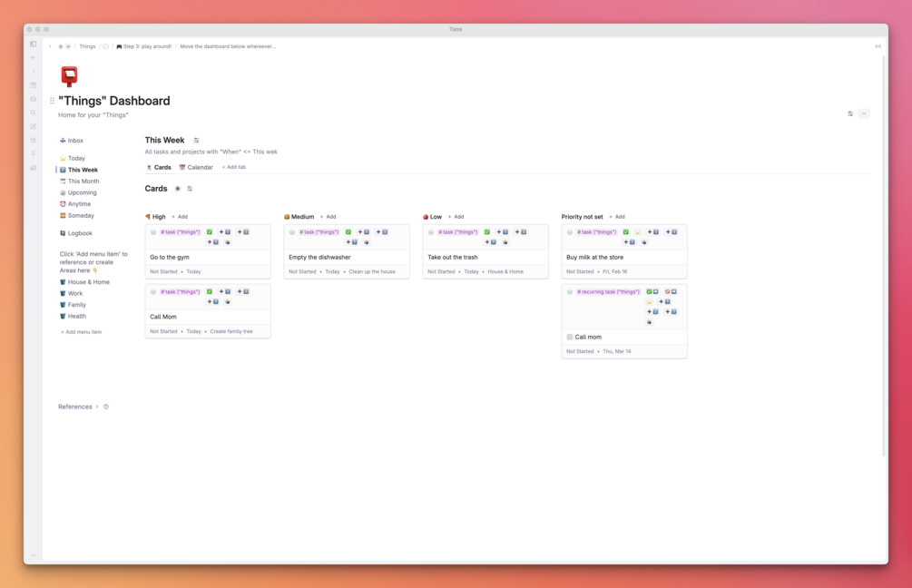Click Add tab next to Calendar
Viewport: 912px width, 588px height.
234,168
